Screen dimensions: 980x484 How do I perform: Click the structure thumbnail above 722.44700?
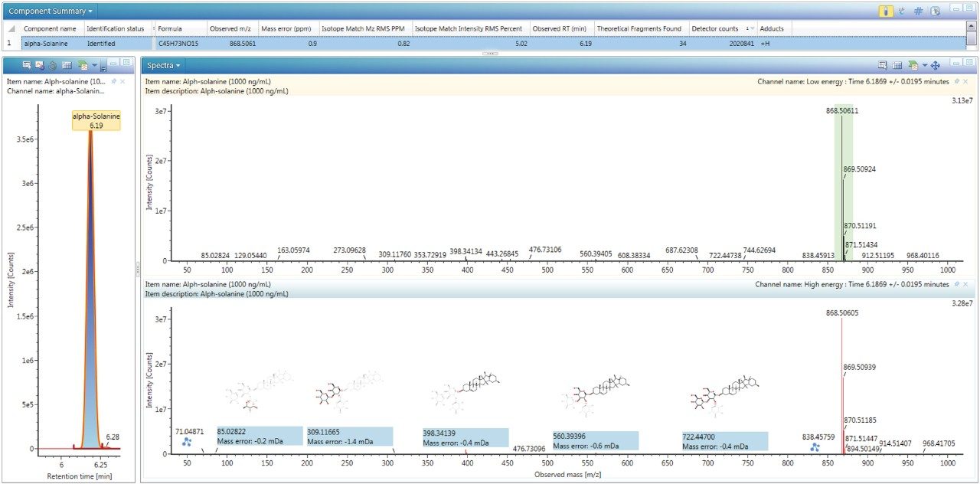tap(725, 395)
